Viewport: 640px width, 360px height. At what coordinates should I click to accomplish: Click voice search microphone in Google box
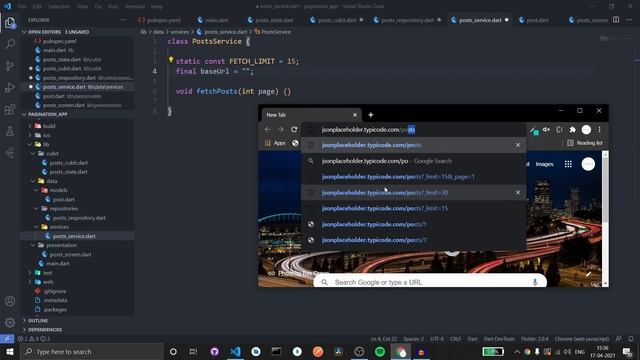coord(535,282)
